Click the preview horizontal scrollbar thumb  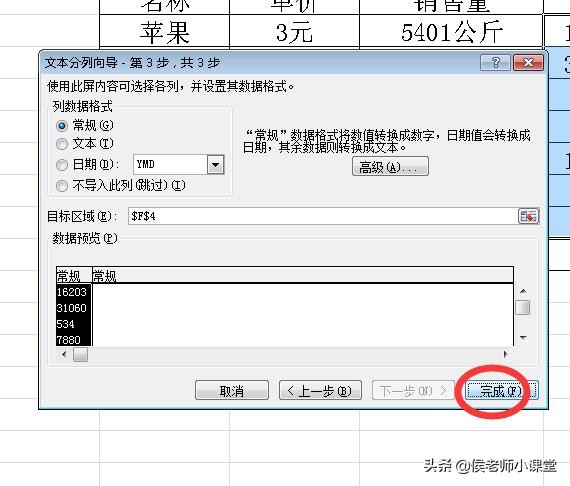[x=80, y=354]
